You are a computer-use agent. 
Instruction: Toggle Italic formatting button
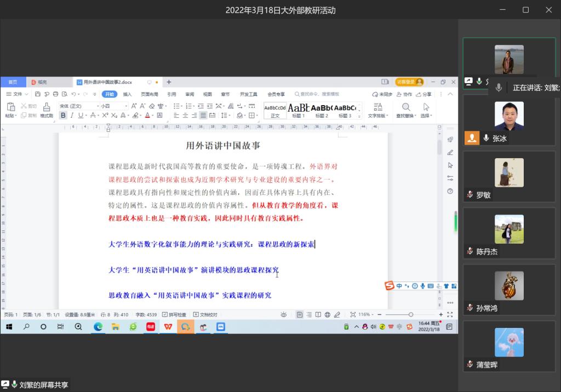click(x=72, y=116)
